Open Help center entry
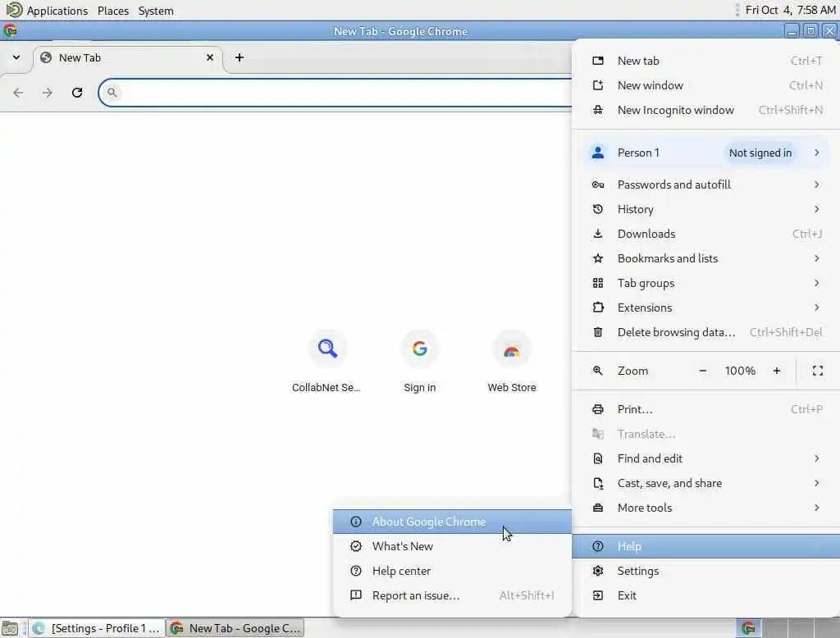Screen dimensions: 840x638 (452, 571)
